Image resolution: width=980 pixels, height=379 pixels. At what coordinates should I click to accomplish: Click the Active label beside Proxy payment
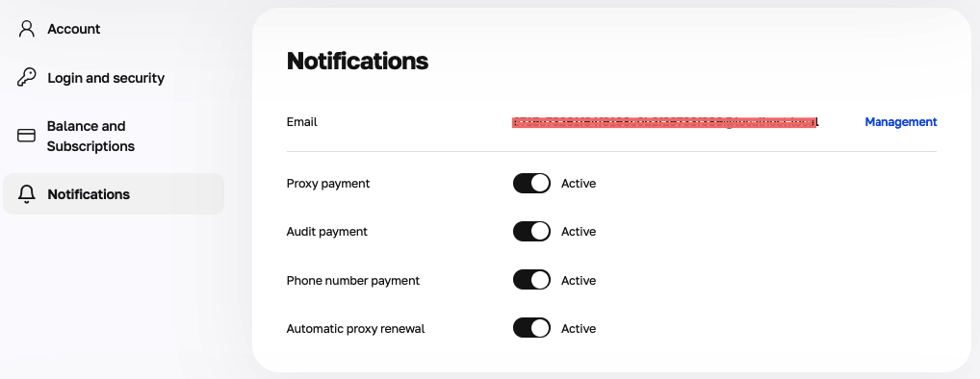pos(579,184)
